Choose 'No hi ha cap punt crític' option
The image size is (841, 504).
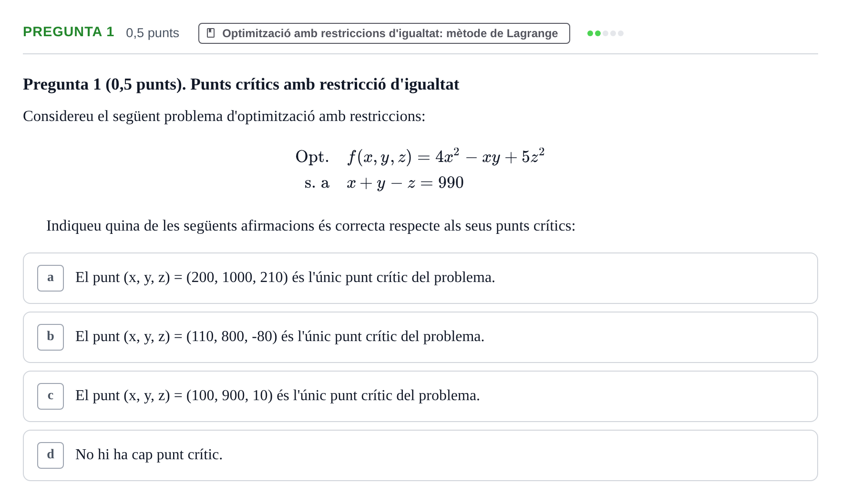tap(420, 455)
